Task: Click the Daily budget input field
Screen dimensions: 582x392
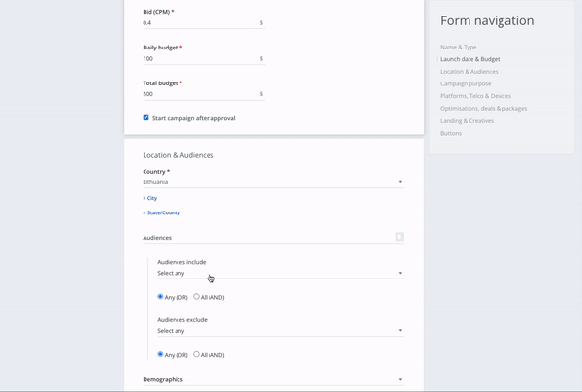Action: 204,58
